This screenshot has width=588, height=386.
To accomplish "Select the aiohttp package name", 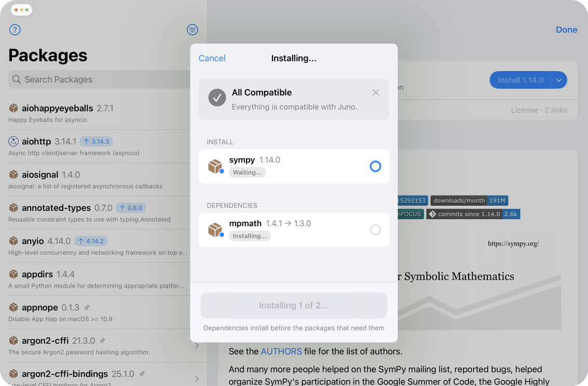I will [36, 141].
